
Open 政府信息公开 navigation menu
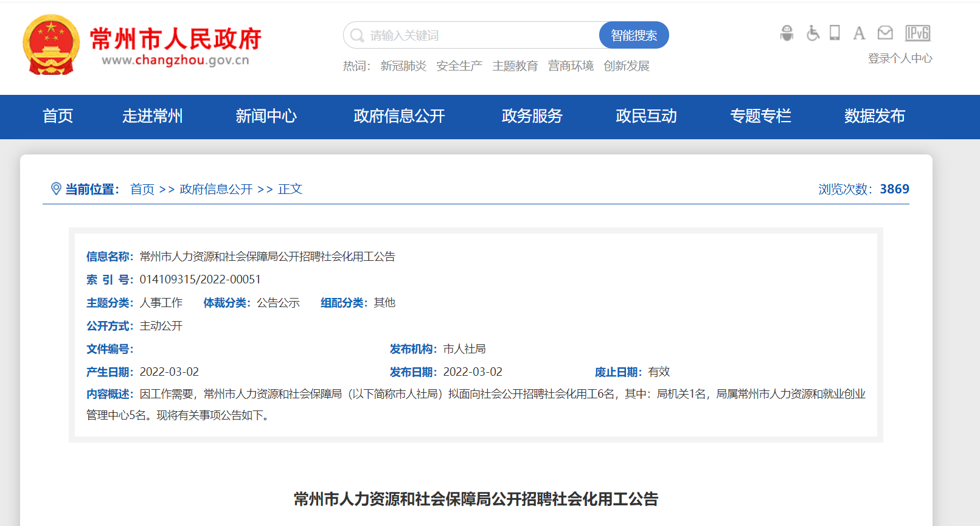tap(399, 116)
